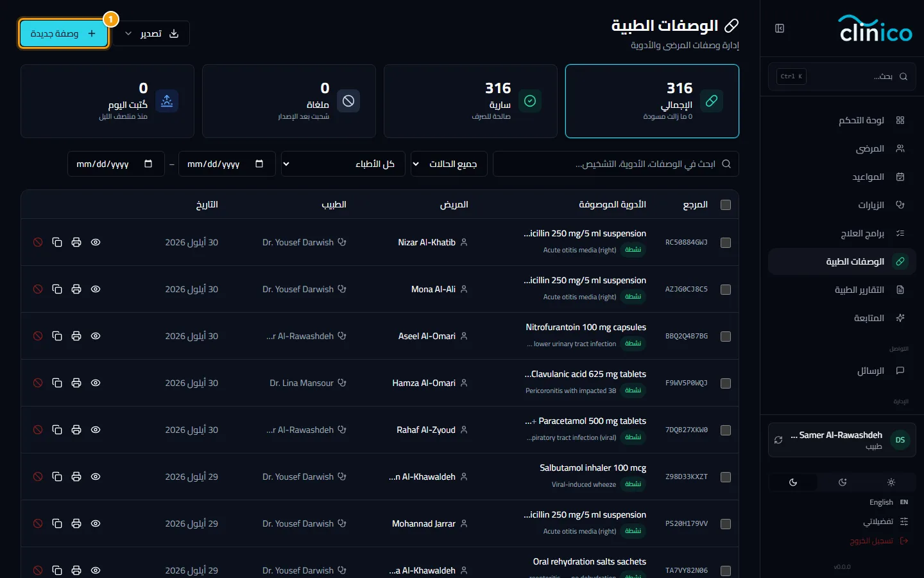Go to the patients المرضى page
Screen dimensions: 924x578
[x=842, y=148]
